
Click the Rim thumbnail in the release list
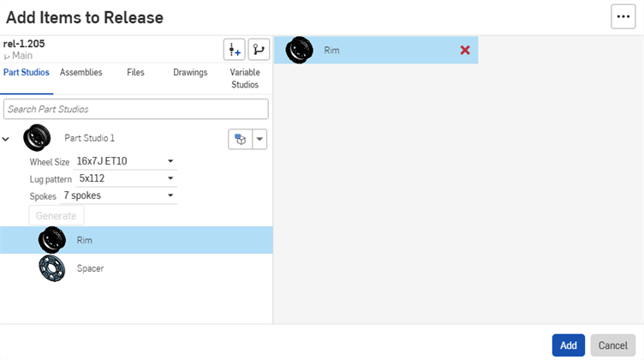299,50
